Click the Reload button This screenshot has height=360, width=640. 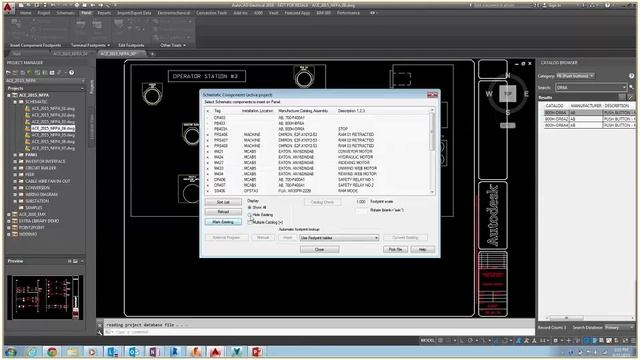[223, 212]
